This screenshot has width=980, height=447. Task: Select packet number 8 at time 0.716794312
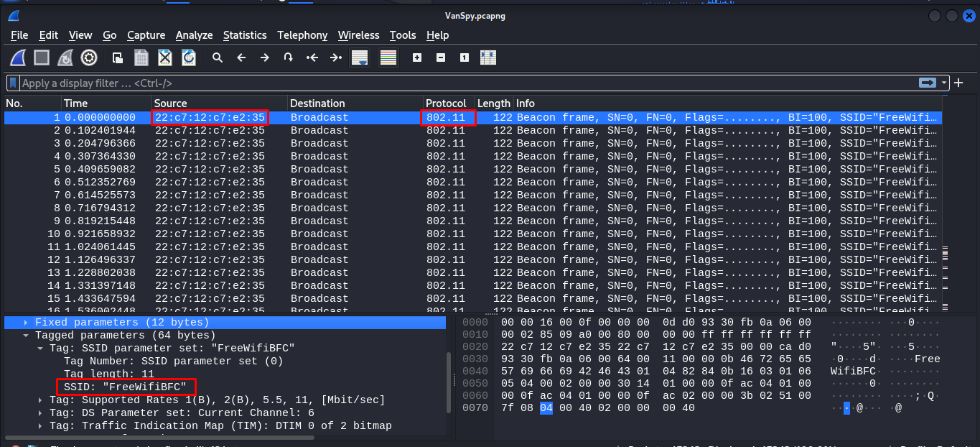tap(472, 208)
